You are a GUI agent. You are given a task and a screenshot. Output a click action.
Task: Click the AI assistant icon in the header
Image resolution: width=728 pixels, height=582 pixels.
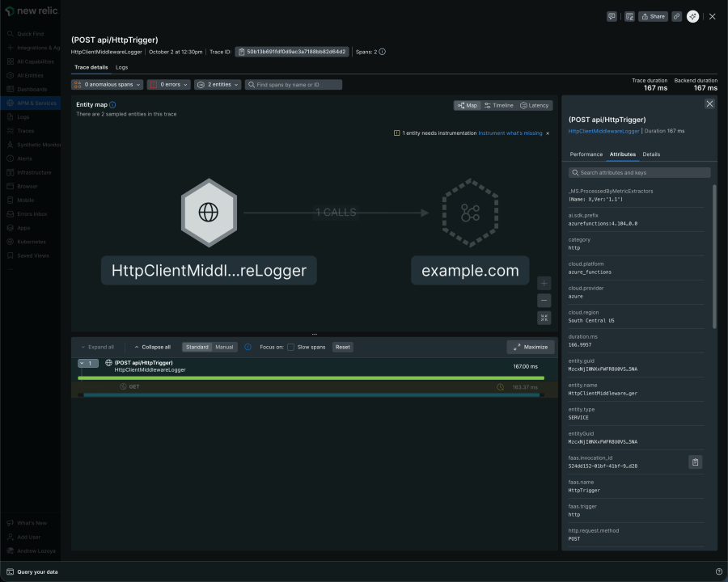click(692, 16)
